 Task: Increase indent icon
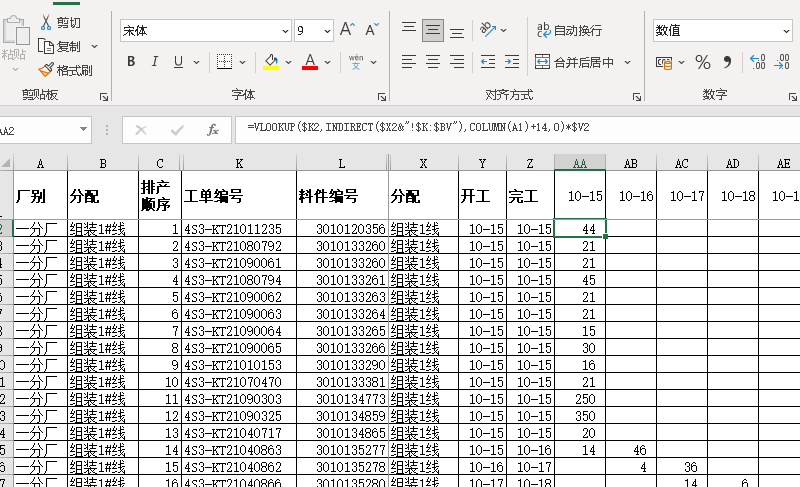(x=512, y=62)
